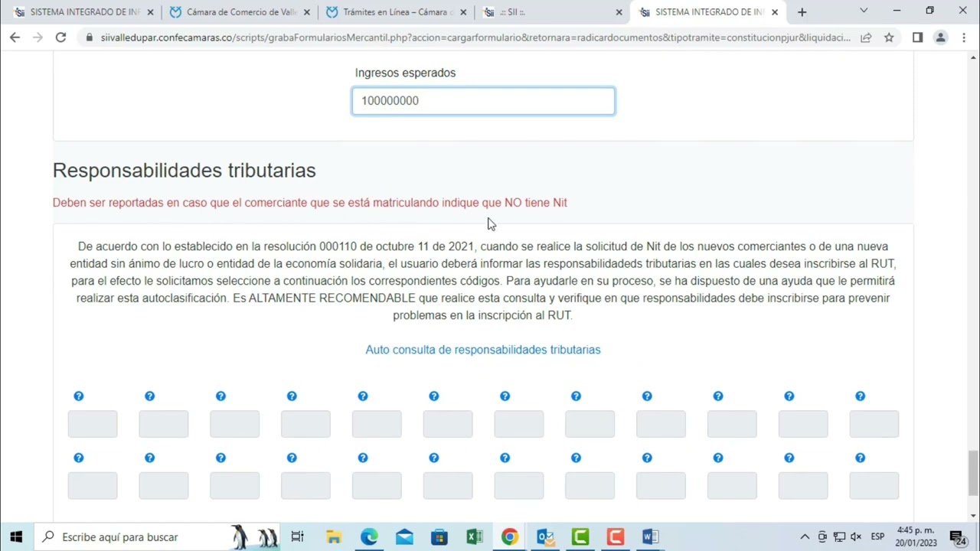The image size is (980, 551).
Task: Close the active SISTEMA INTEGRADO tab
Action: click(x=775, y=12)
